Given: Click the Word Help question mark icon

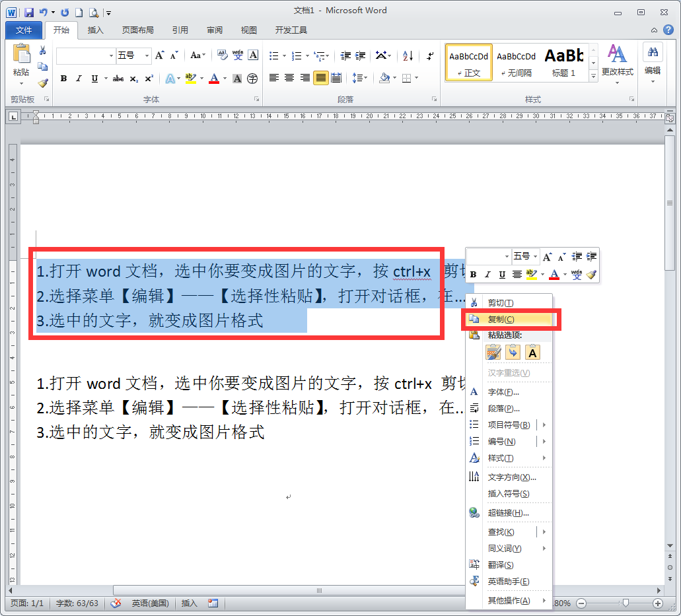Looking at the screenshot, I should click(668, 30).
